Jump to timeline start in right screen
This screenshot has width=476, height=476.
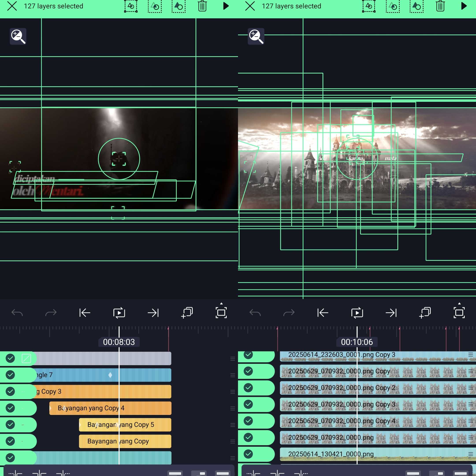[x=323, y=313]
